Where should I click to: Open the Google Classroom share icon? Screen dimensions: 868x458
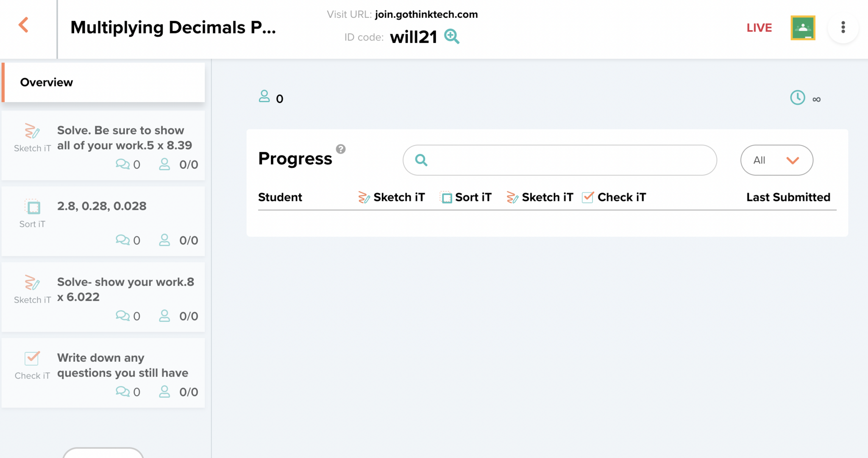803,28
